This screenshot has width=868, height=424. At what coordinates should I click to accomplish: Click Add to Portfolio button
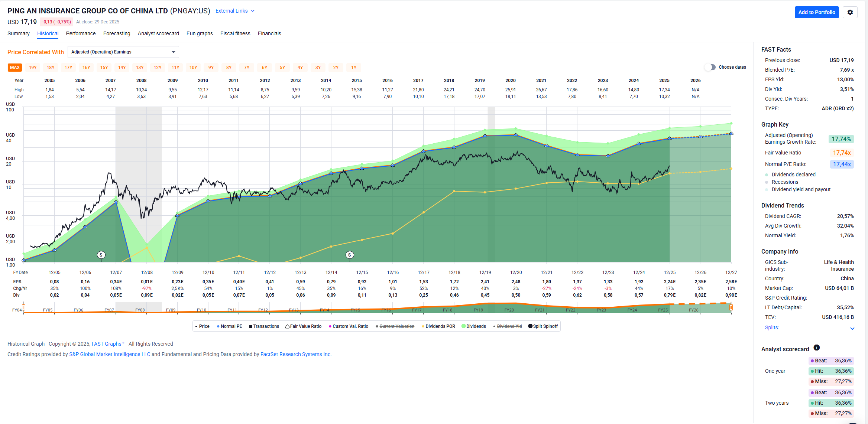pos(816,12)
